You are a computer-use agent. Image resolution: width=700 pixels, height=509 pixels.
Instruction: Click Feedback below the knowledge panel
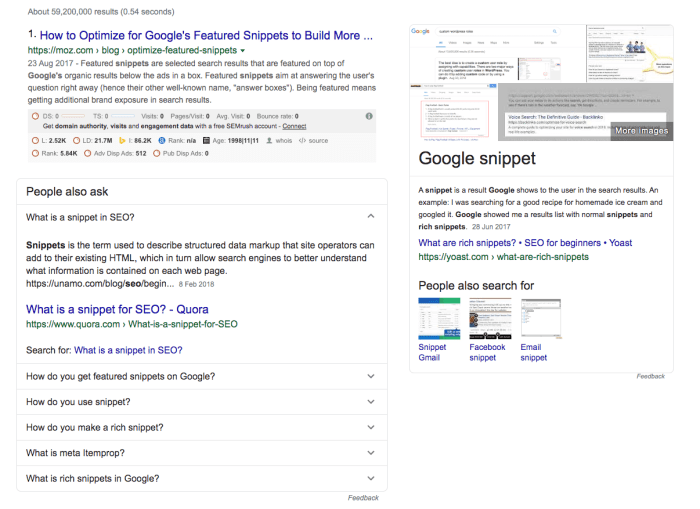click(x=650, y=376)
